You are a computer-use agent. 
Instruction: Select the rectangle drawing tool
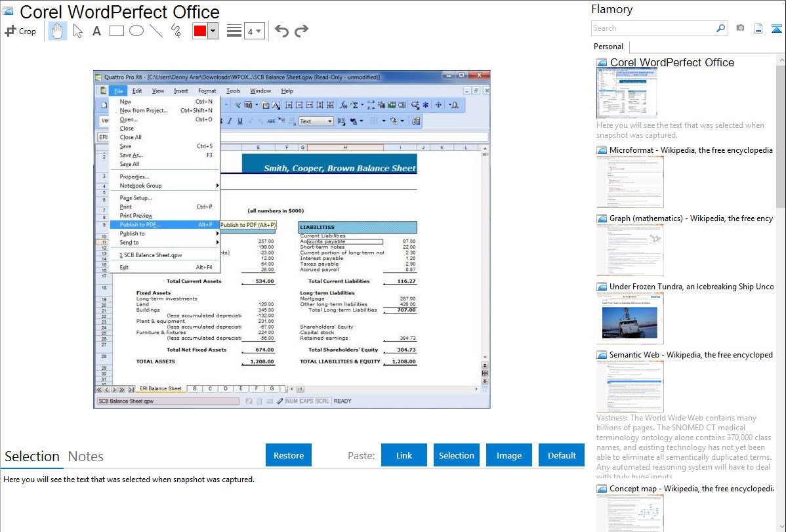(116, 31)
